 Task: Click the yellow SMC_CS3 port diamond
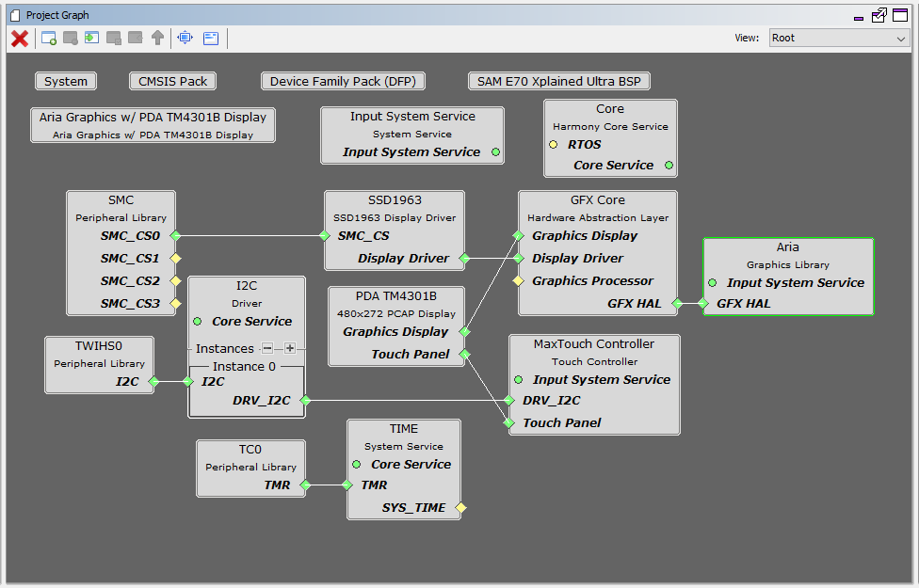point(175,303)
